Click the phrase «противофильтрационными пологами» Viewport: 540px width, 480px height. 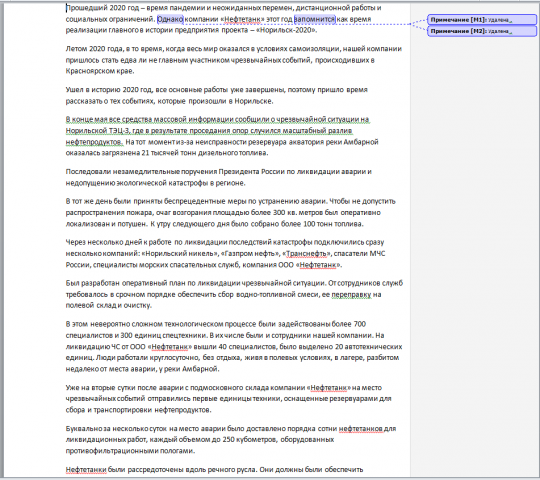coord(129,451)
